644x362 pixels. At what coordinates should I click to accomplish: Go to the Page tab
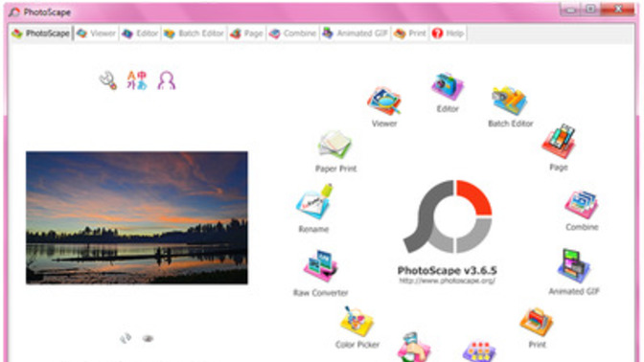coord(246,34)
